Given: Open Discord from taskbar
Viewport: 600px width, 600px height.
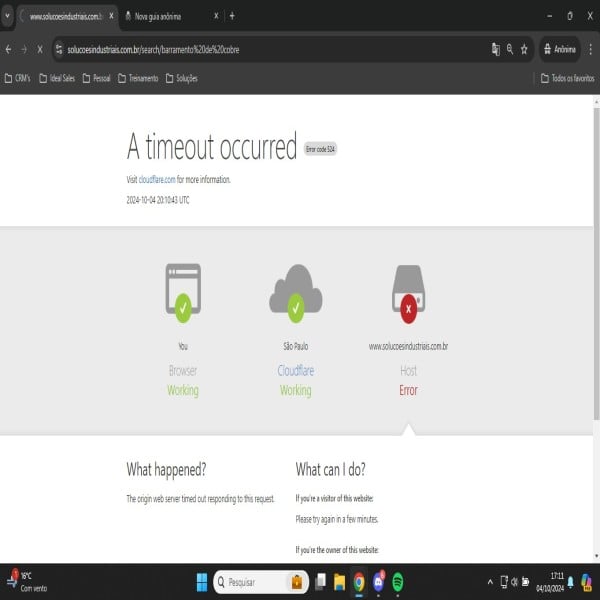Looking at the screenshot, I should 378,582.
